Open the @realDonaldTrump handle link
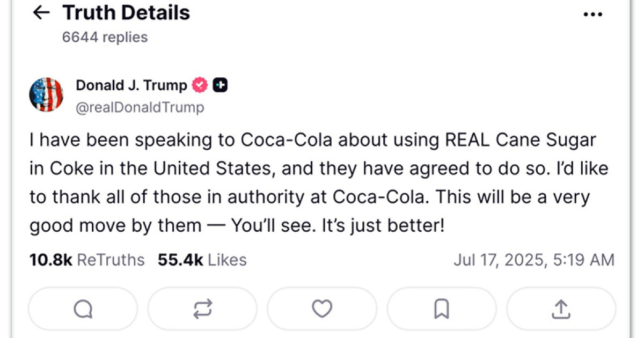644x338 pixels. pos(140,107)
